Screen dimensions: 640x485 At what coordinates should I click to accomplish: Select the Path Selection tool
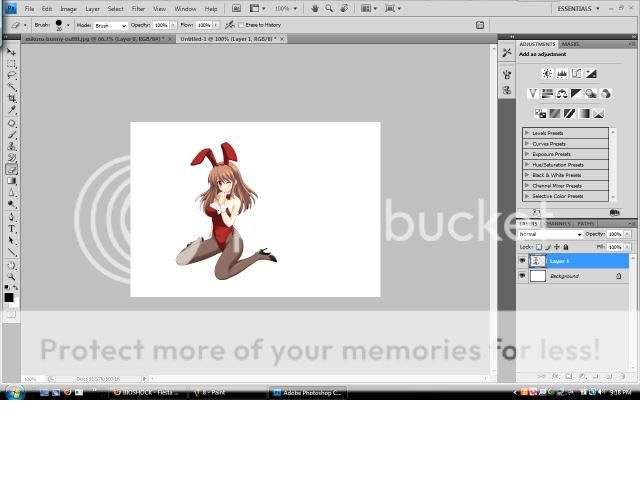(x=11, y=240)
